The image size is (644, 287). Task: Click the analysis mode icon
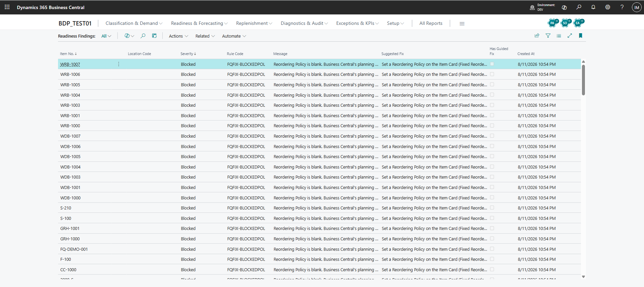coord(154,36)
